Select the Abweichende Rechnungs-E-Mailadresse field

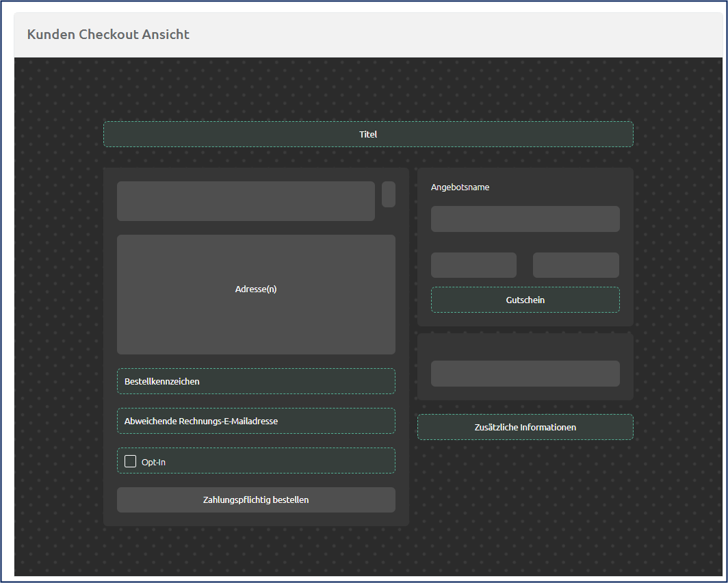(256, 421)
